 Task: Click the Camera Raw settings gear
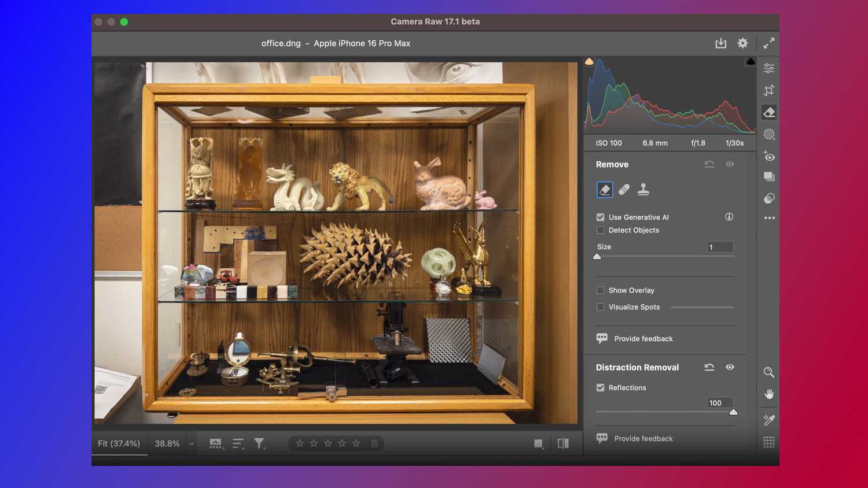[742, 43]
